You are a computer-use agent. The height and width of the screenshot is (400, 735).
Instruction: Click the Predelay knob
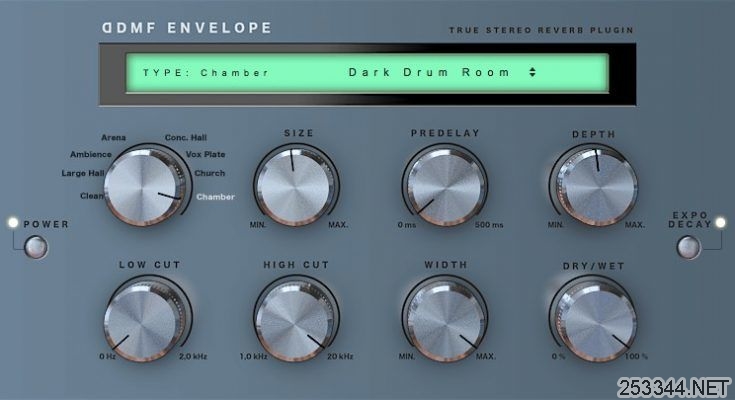pyautogui.click(x=444, y=187)
